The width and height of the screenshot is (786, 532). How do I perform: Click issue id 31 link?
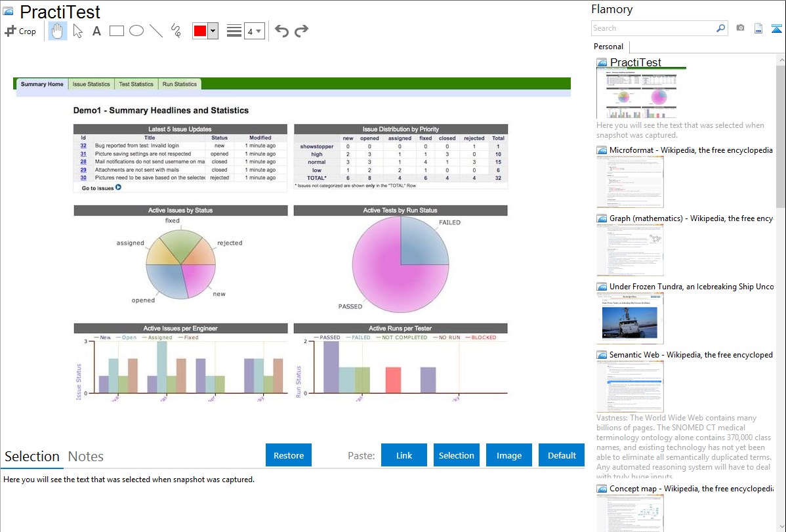[83, 154]
